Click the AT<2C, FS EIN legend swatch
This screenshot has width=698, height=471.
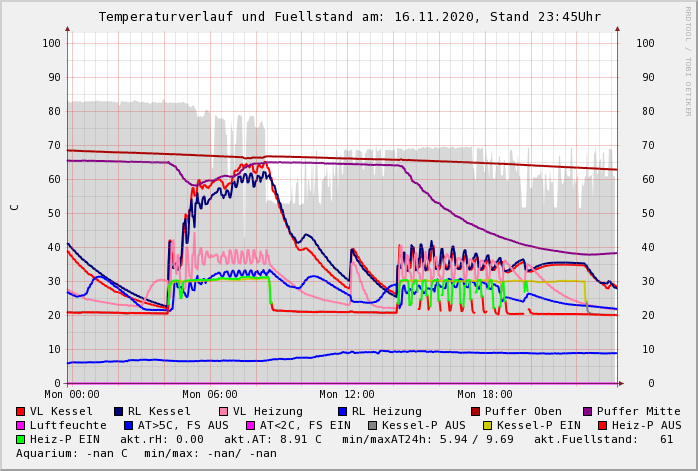[x=252, y=425]
